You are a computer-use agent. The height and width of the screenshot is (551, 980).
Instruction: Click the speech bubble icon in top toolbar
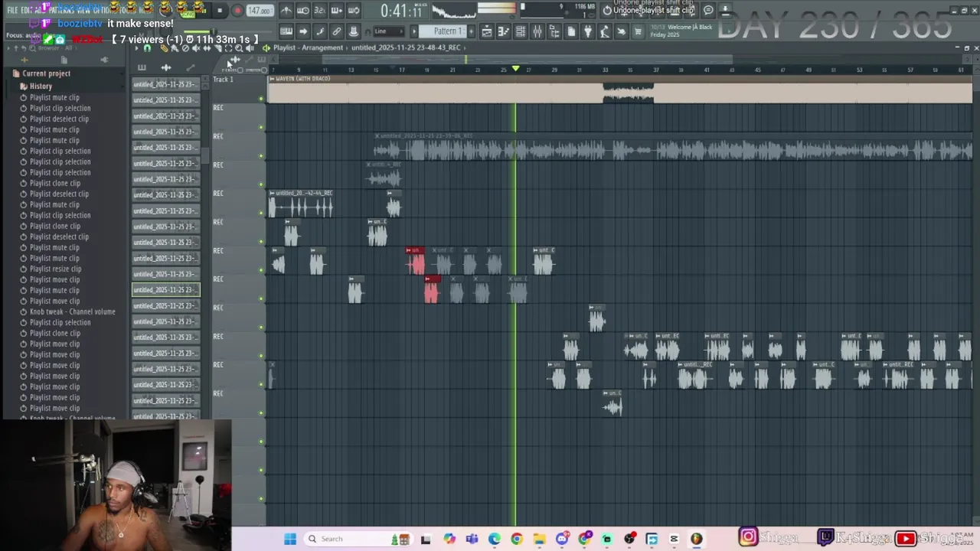coord(708,10)
